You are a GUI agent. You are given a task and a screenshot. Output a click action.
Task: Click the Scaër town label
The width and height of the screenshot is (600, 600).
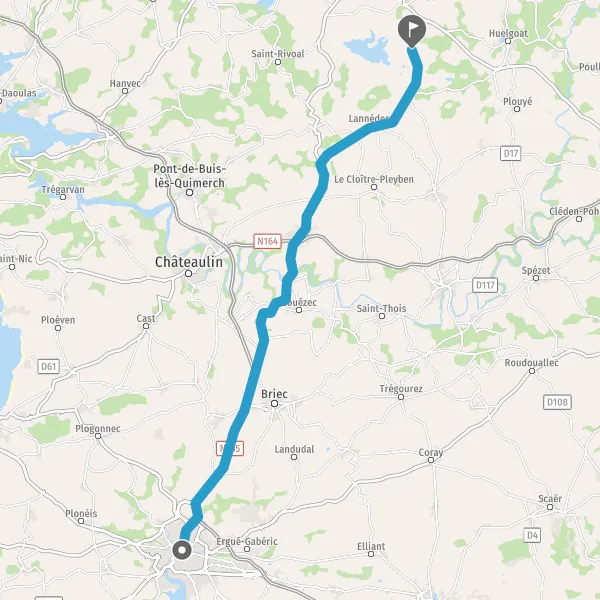pyautogui.click(x=550, y=499)
